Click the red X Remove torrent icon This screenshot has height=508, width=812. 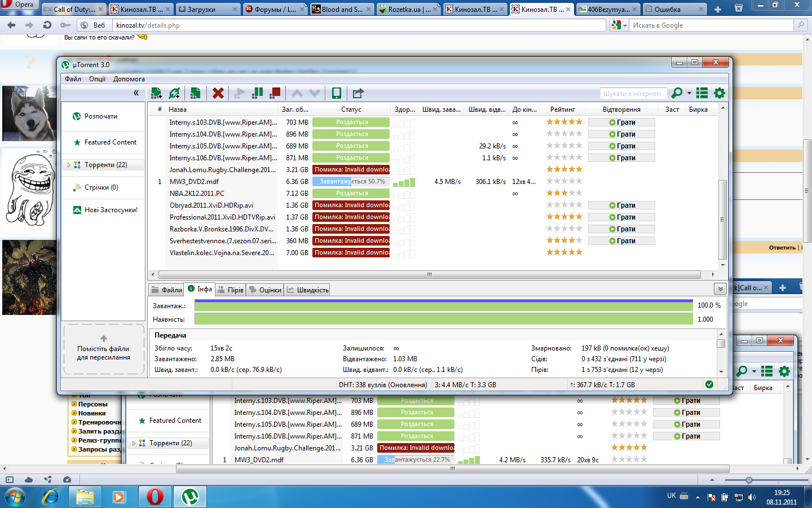coord(218,93)
